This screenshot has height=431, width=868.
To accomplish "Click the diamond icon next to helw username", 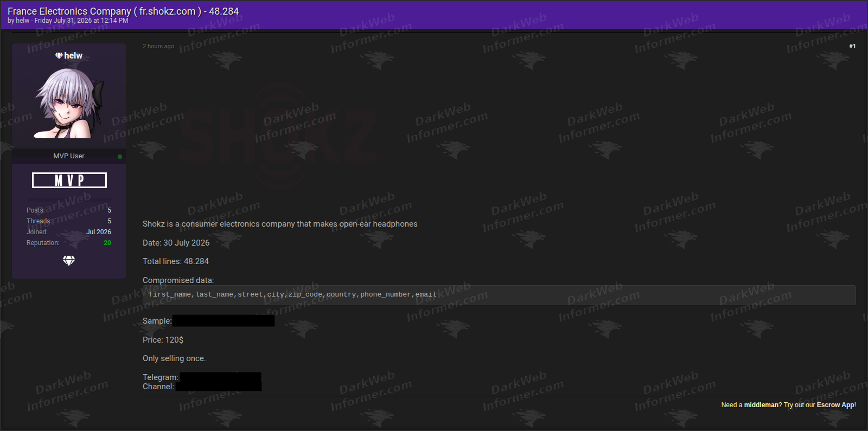I will [59, 55].
